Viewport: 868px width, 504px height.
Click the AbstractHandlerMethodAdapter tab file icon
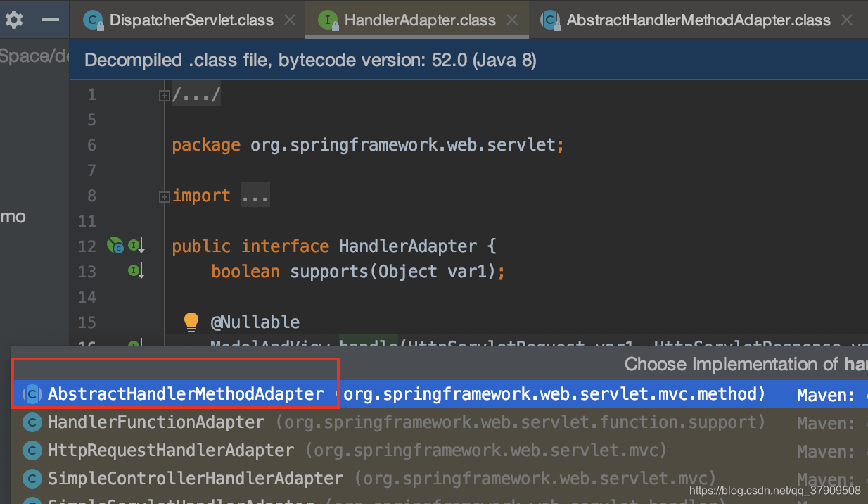point(551,20)
